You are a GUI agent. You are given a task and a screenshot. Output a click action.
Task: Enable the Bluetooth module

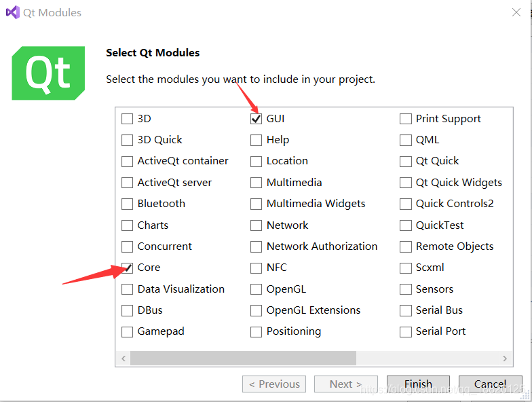(x=128, y=204)
